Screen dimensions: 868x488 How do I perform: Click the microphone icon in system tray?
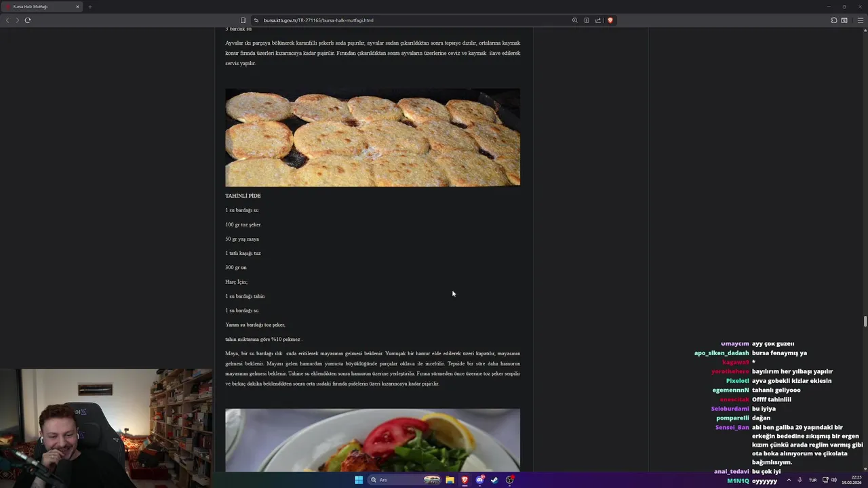click(800, 480)
